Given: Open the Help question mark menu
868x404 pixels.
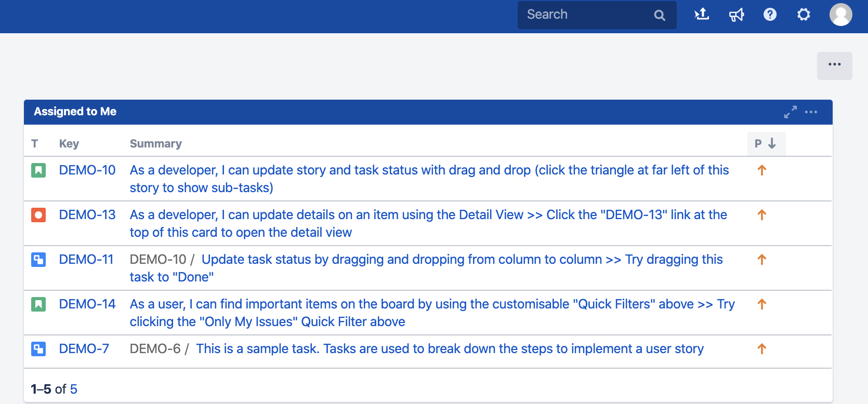Looking at the screenshot, I should pos(770,15).
